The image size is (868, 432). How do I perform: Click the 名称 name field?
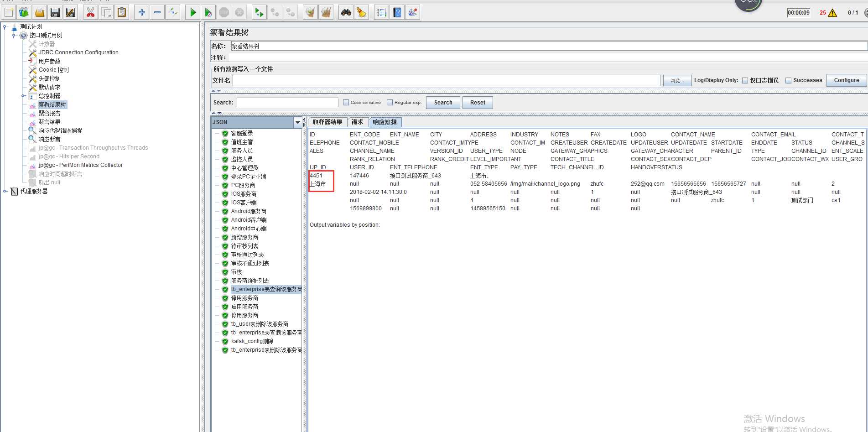pos(549,46)
